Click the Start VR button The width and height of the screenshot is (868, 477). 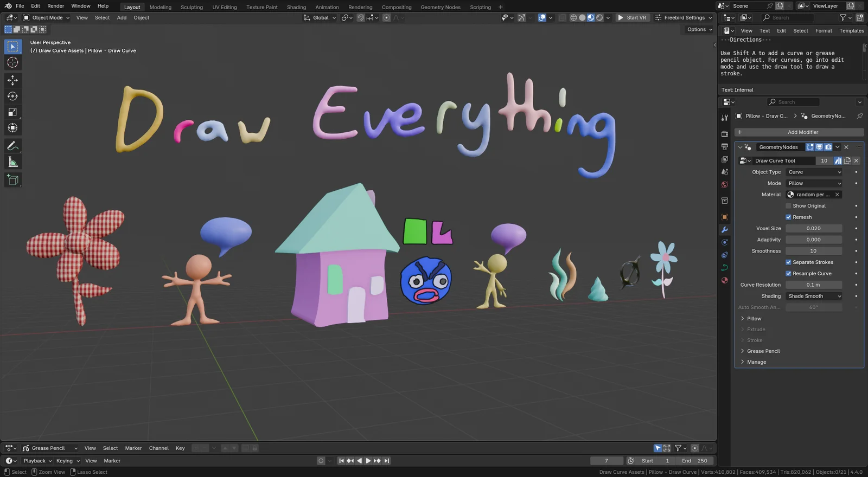(632, 17)
